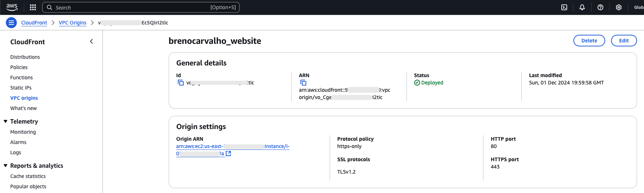This screenshot has height=193, width=644.
Task: Open the help question mark menu
Action: coord(600,7)
